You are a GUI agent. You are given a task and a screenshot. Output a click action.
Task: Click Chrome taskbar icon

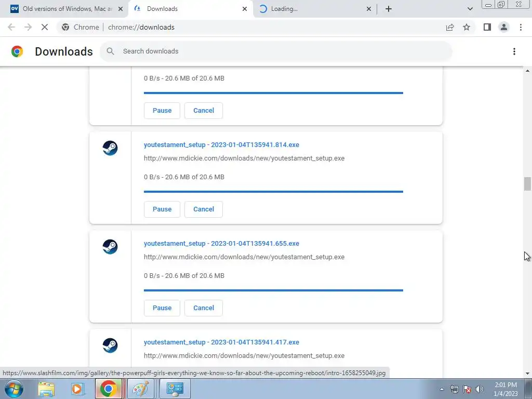[x=108, y=389]
